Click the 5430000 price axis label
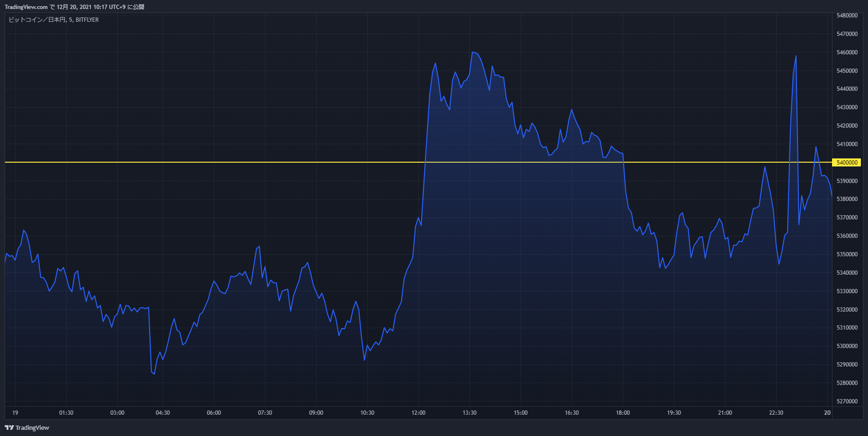Viewport: 868px width, 436px height. [x=847, y=107]
